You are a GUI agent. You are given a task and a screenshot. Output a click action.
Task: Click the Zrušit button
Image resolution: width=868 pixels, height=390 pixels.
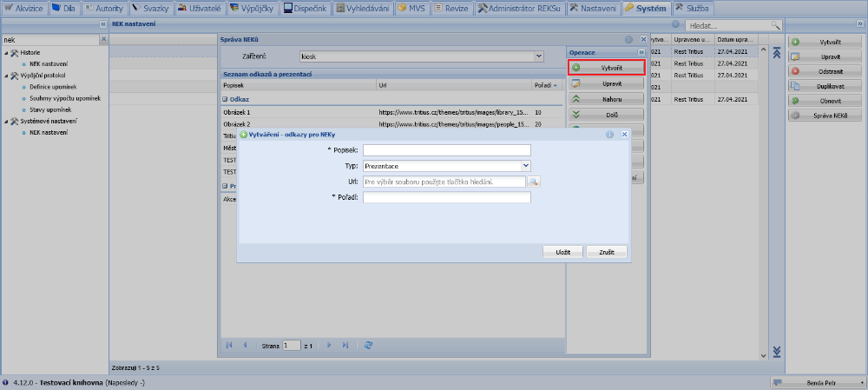coord(606,252)
